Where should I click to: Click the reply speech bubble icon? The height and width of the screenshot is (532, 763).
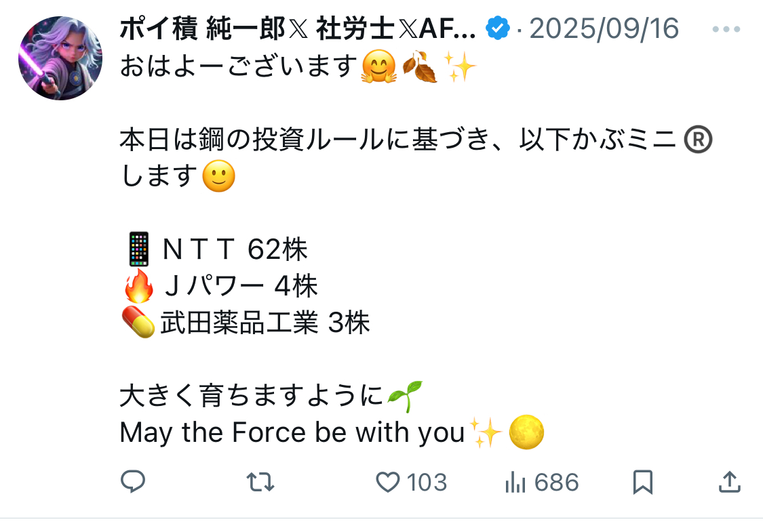tap(133, 482)
